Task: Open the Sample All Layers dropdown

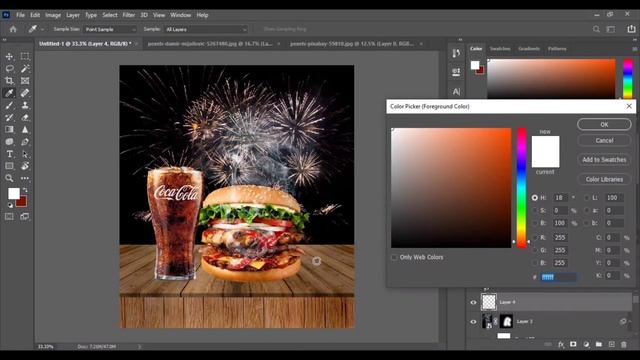Action: pyautogui.click(x=206, y=29)
